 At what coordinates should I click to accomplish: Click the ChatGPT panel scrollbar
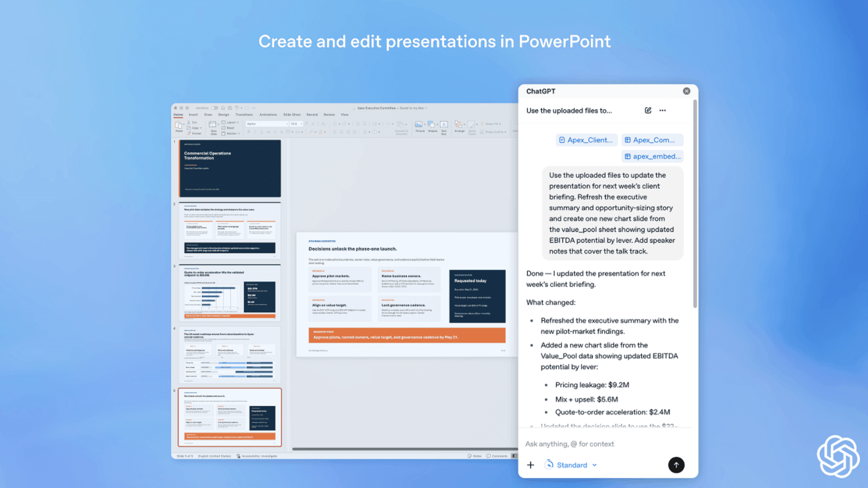(x=695, y=203)
